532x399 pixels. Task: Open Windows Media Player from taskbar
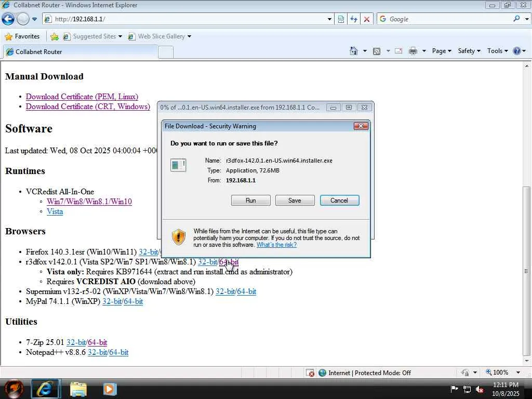tap(110, 389)
